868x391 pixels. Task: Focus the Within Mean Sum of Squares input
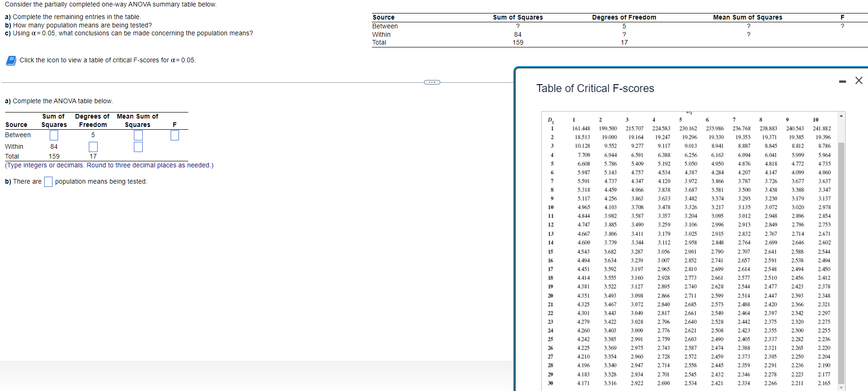click(x=138, y=147)
